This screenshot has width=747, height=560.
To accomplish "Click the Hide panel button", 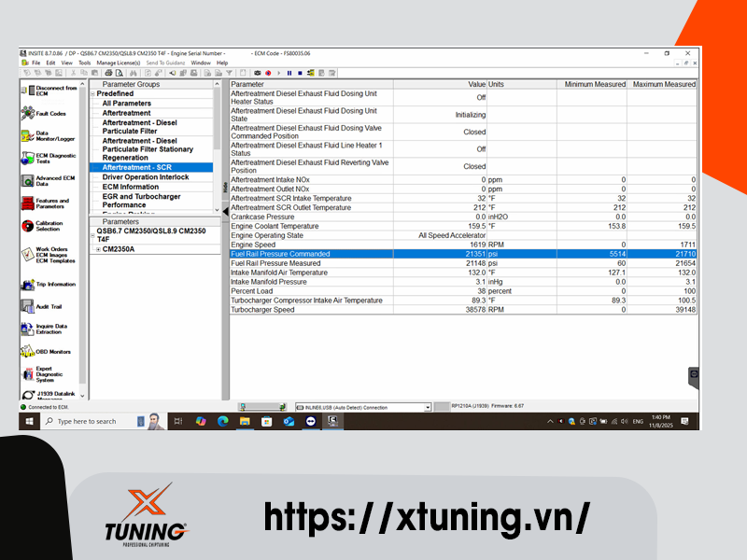I will [x=225, y=187].
